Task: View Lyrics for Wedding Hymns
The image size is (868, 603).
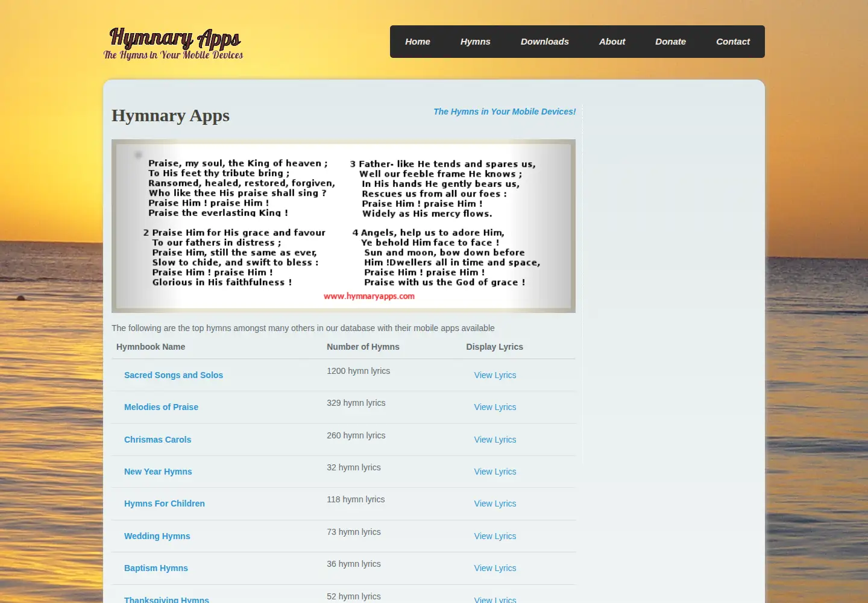Action: pyautogui.click(x=495, y=536)
